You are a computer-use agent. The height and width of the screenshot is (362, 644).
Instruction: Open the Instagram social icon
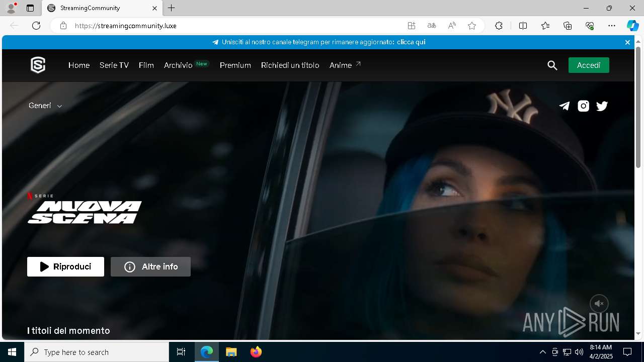(x=583, y=106)
